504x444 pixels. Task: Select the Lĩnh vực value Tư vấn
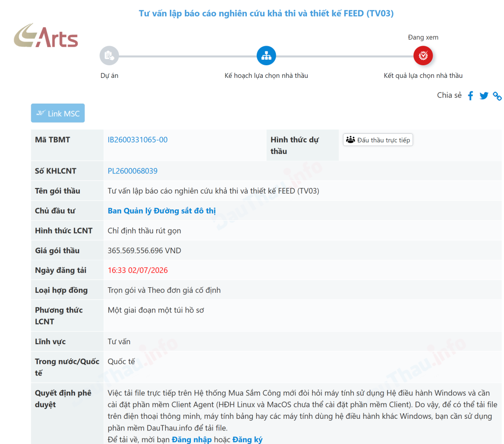point(119,341)
